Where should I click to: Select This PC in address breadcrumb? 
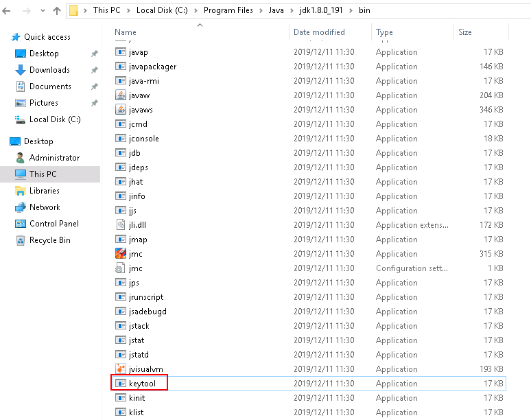point(106,10)
